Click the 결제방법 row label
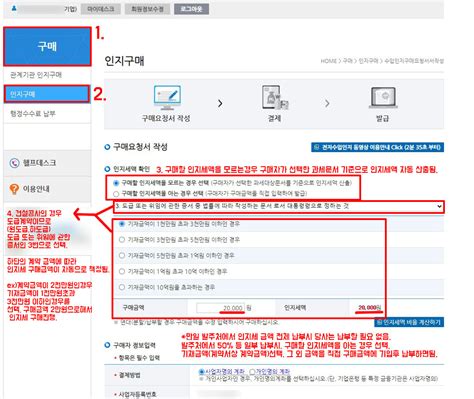Screen dimensions: 474x399 (130, 375)
